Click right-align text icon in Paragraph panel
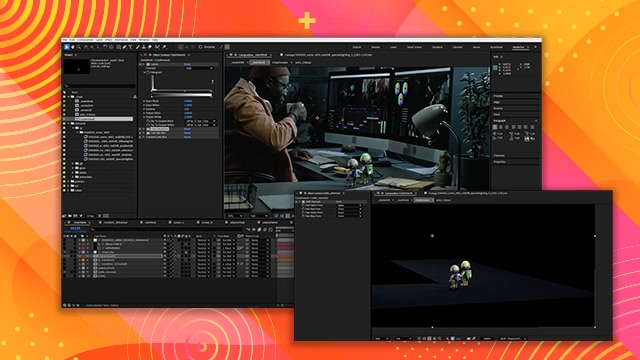The image size is (640, 360). coord(507,127)
